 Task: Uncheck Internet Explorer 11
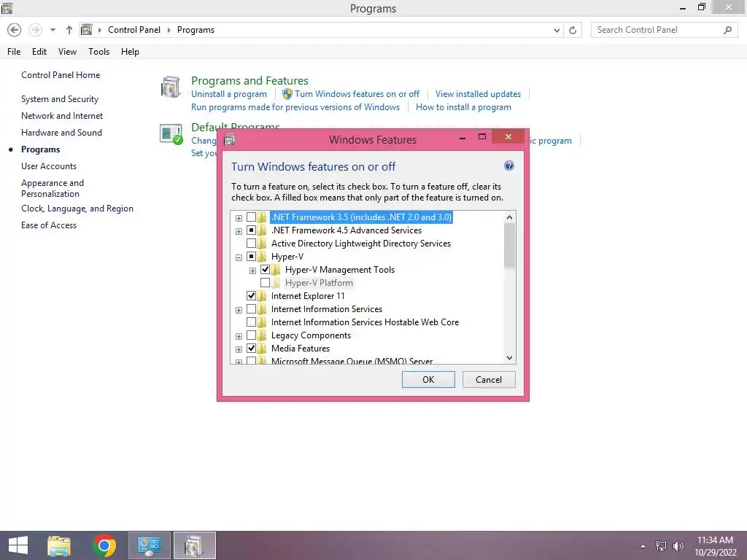251,296
